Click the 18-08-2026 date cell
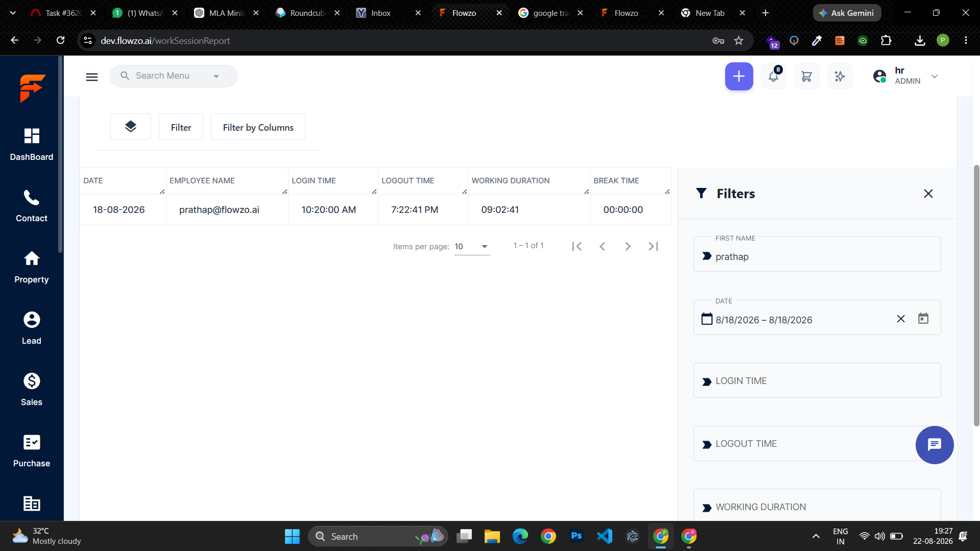 pos(123,210)
